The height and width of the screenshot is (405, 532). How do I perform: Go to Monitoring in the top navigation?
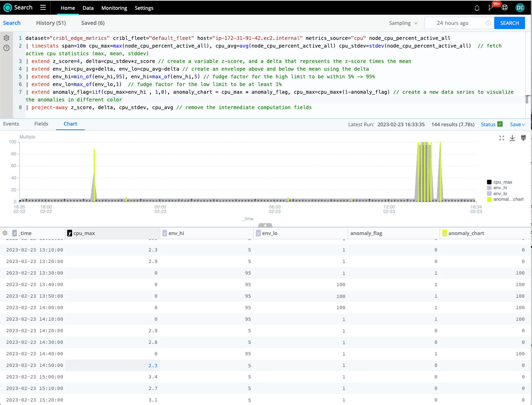point(114,8)
